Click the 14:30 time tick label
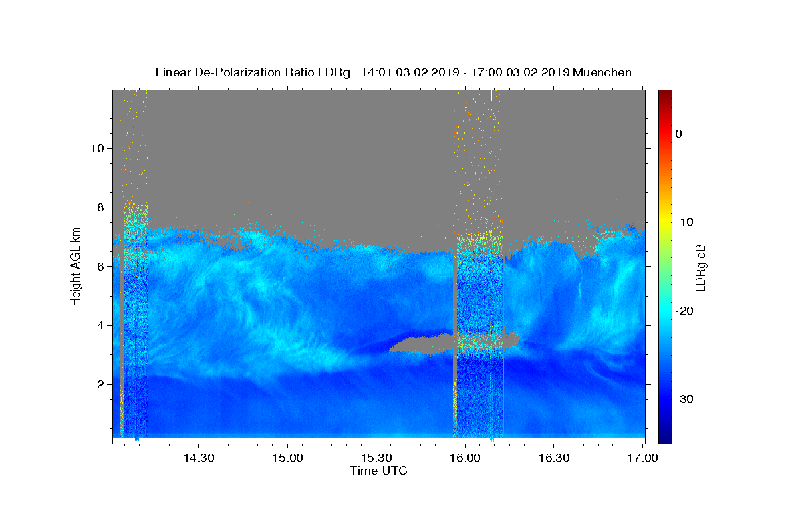798x532 pixels. (x=199, y=458)
